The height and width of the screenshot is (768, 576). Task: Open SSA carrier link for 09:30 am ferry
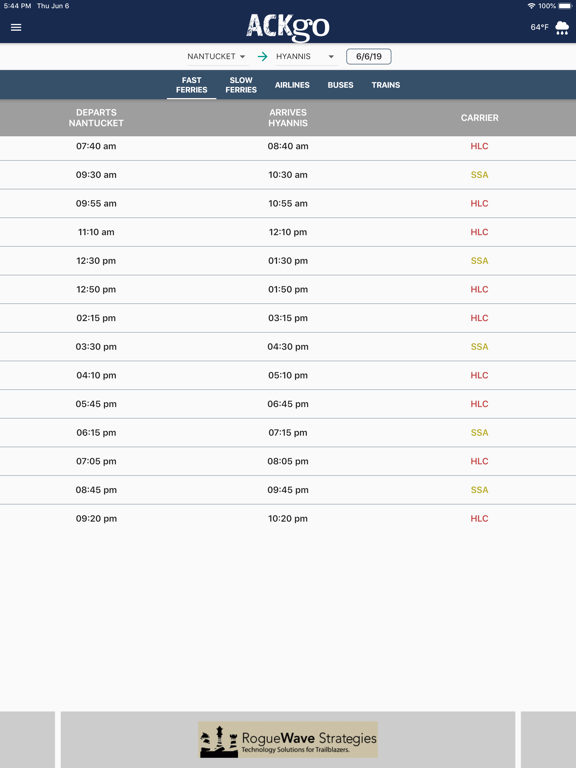coord(480,175)
